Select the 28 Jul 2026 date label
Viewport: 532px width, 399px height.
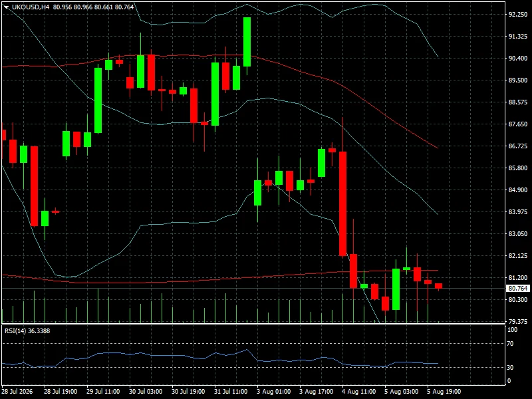pyautogui.click(x=17, y=392)
